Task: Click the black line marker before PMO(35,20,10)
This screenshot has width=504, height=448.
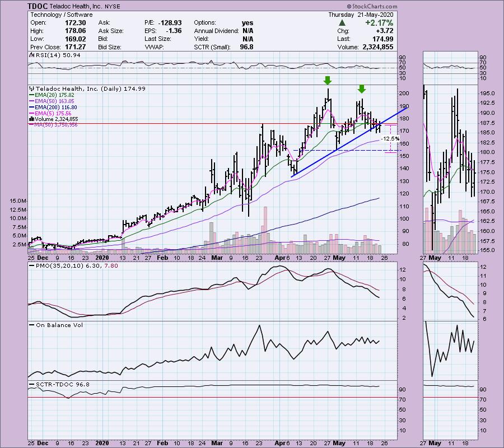Action: tap(31, 266)
